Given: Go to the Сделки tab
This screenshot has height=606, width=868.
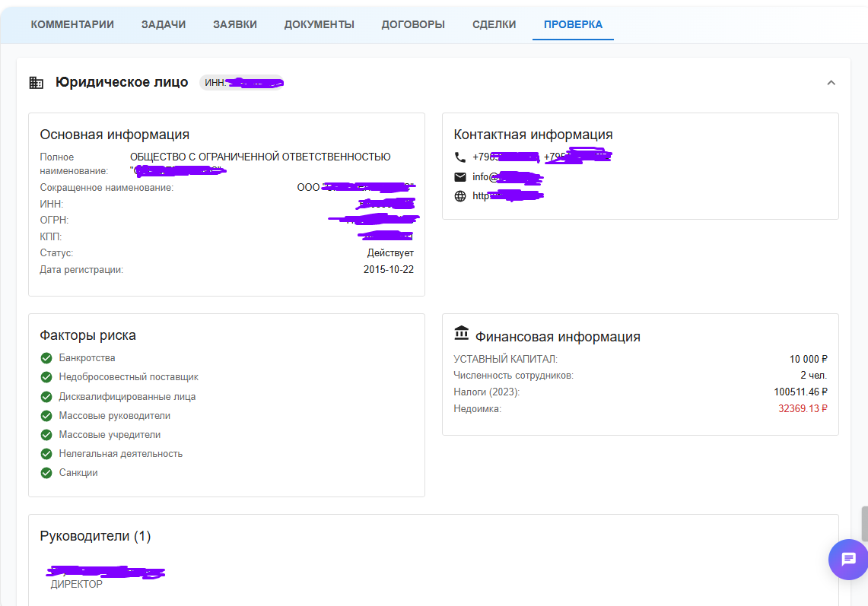Looking at the screenshot, I should coord(494,24).
